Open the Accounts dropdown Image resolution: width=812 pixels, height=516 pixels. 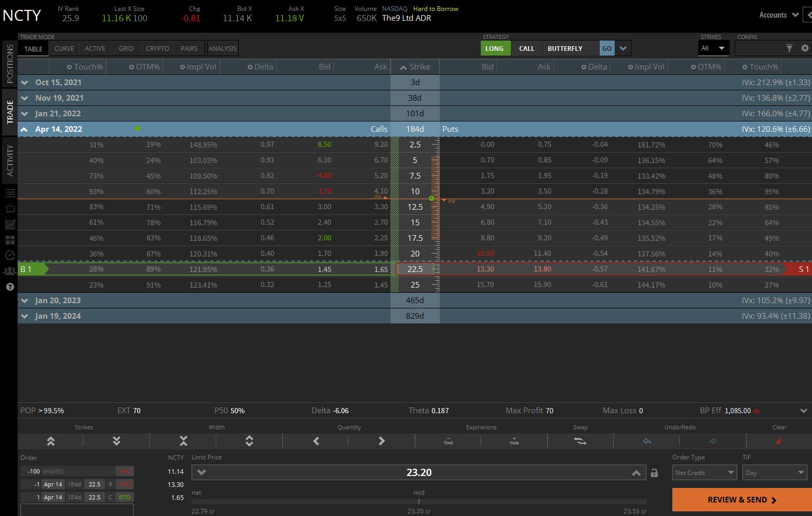(779, 15)
